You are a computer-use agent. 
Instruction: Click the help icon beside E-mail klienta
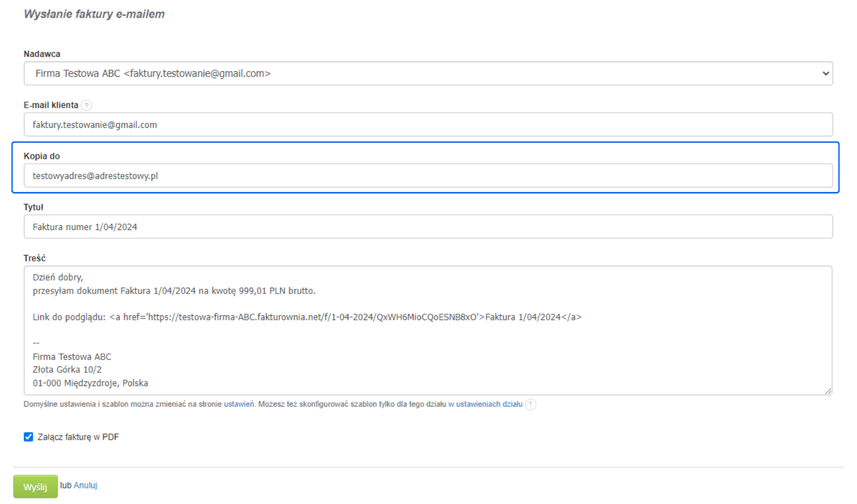coord(87,105)
